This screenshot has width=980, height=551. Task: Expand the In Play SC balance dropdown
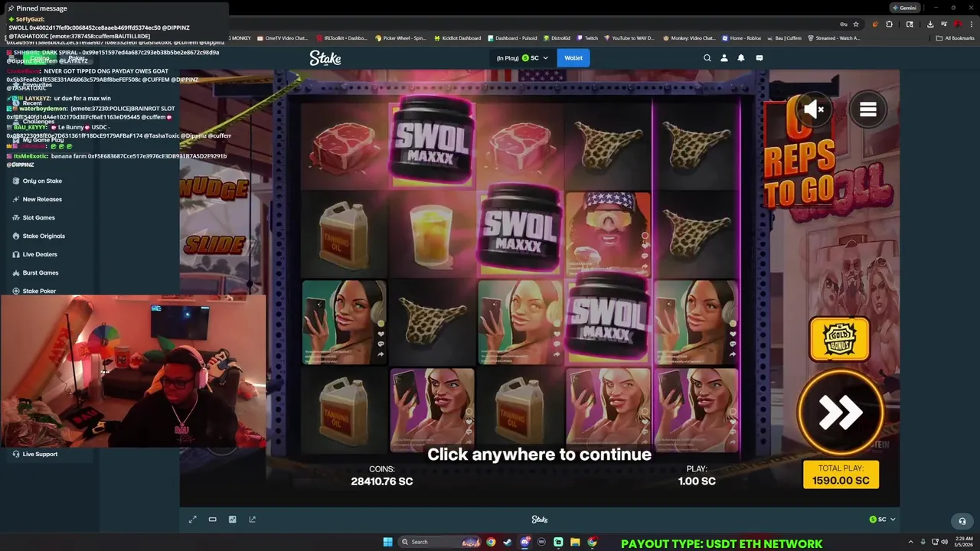523,58
